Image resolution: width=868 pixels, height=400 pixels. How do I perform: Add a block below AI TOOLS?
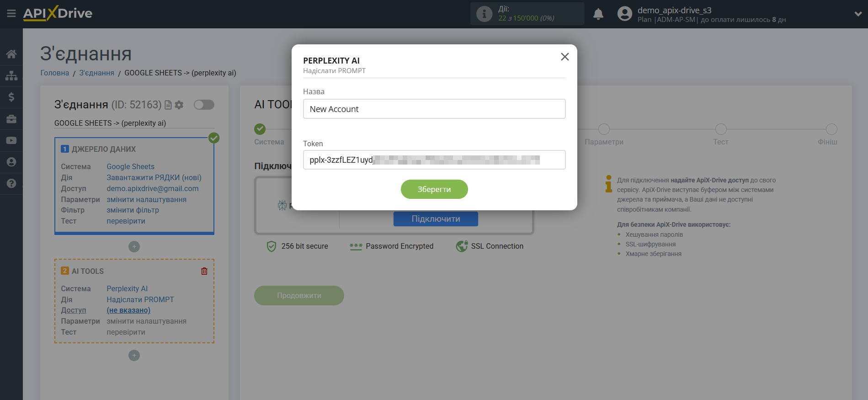pos(134,356)
